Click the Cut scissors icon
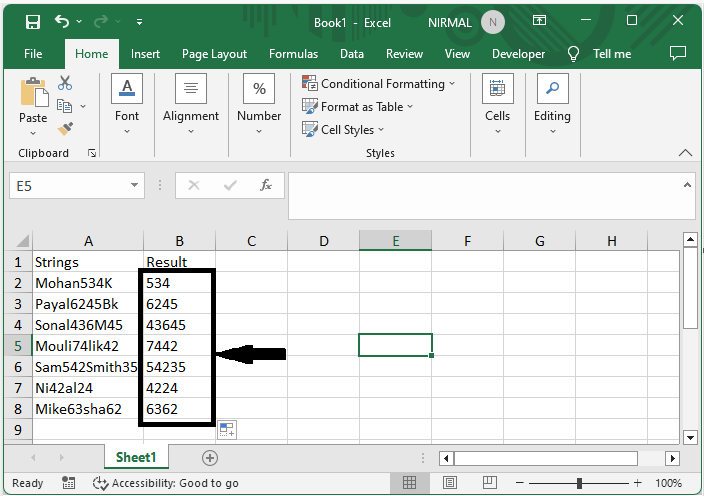The width and height of the screenshot is (704, 496). (x=65, y=84)
